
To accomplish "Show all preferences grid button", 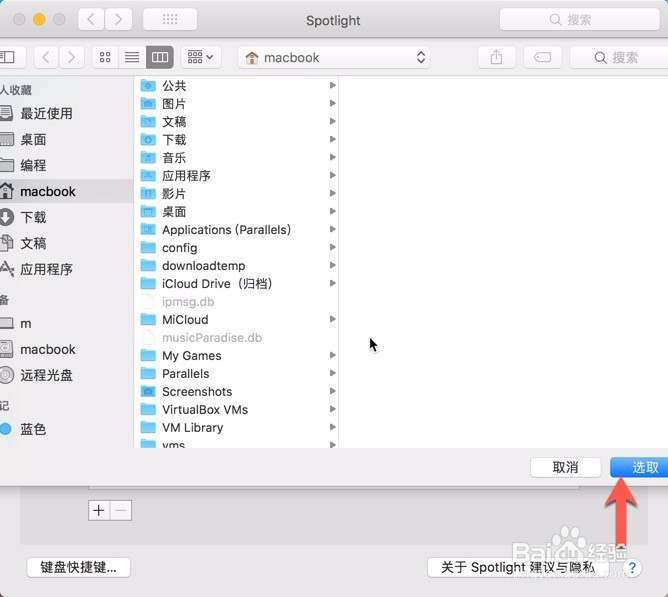I will pyautogui.click(x=170, y=20).
